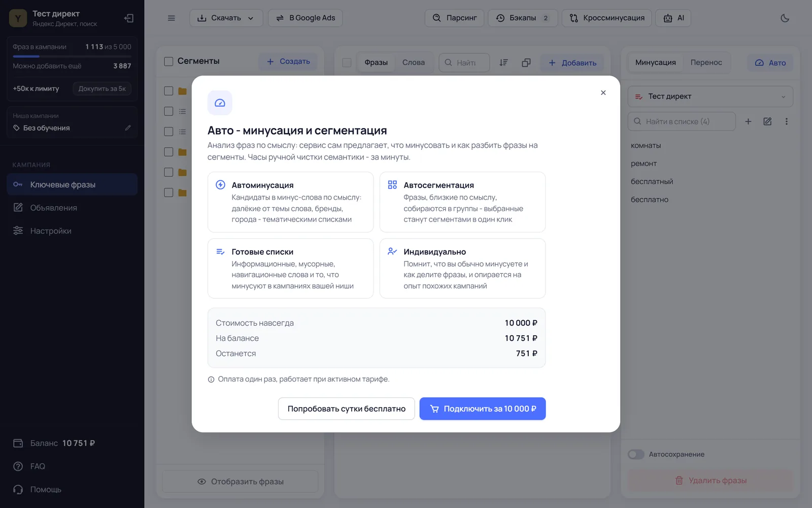Check the select-all phrases checkbox beside Фразы tab
Viewport: 812px width, 508px height.
347,62
